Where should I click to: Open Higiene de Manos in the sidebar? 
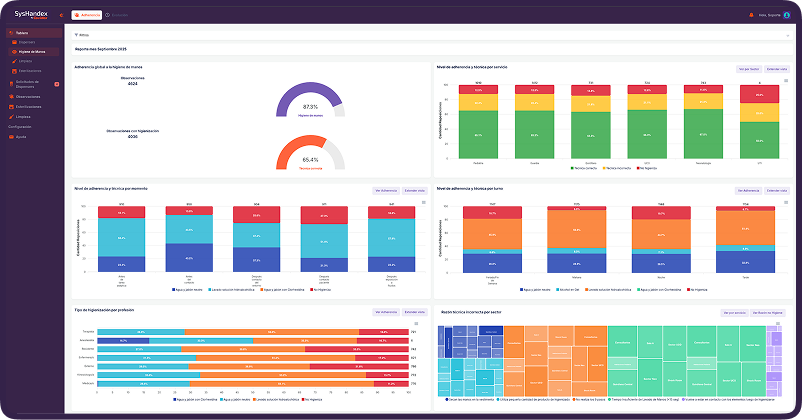pyautogui.click(x=32, y=52)
